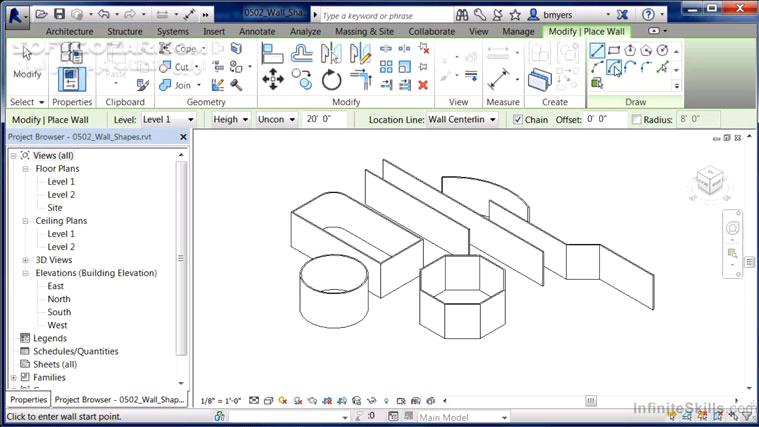Click the Cope button in Geometry panel
The width and height of the screenshot is (759, 427).
tap(182, 48)
